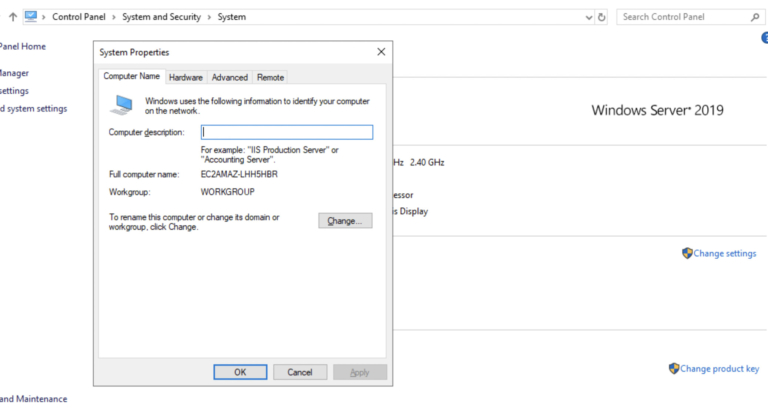Click the network computer icon in dialog
The width and height of the screenshot is (768, 408).
tap(122, 104)
